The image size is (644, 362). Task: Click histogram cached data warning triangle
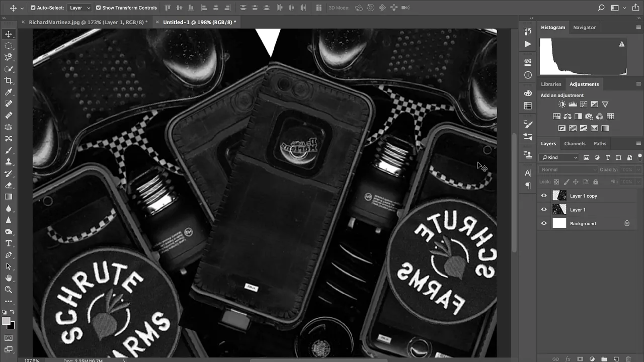click(x=622, y=44)
